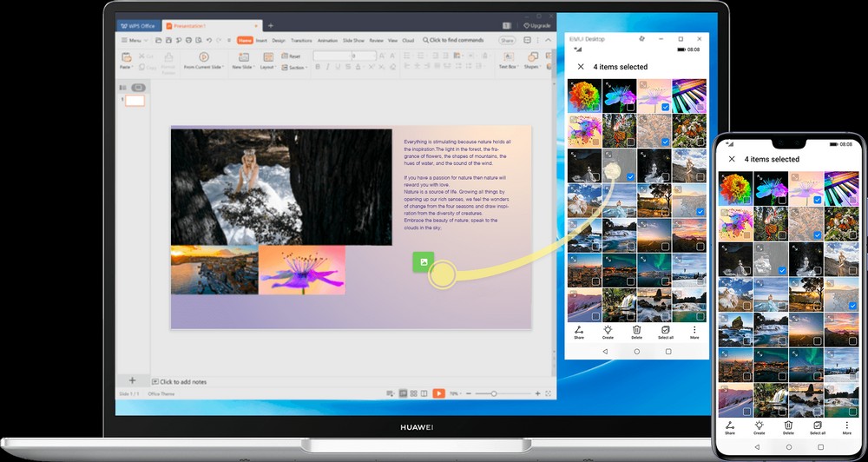Tick the rainbow flower photo checkbox in EMUI Desktop window
Viewport: 868px width, 462px height.
596,107
